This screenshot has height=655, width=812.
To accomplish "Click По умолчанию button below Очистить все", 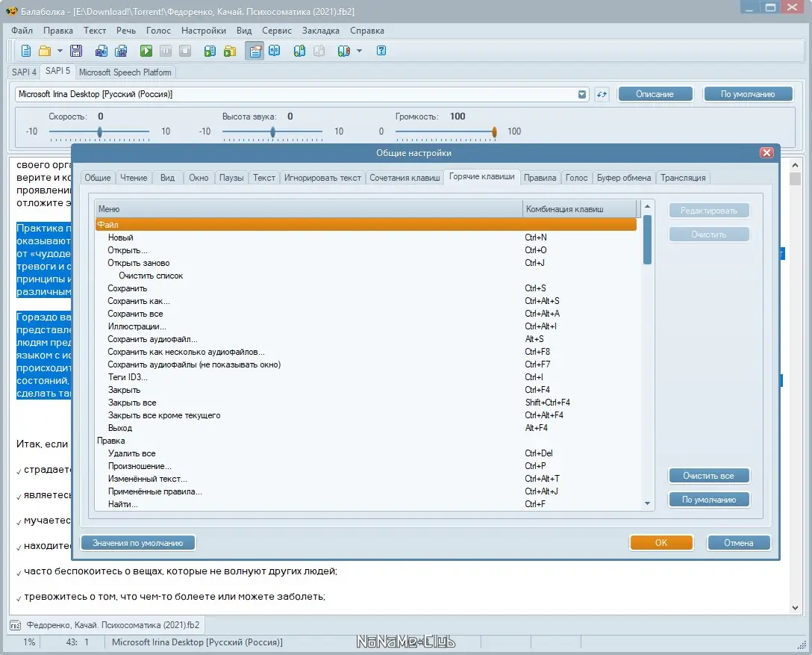I will pos(708,500).
